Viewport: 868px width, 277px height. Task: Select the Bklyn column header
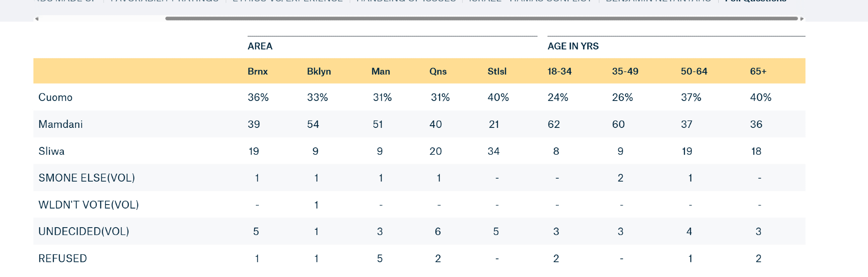319,72
